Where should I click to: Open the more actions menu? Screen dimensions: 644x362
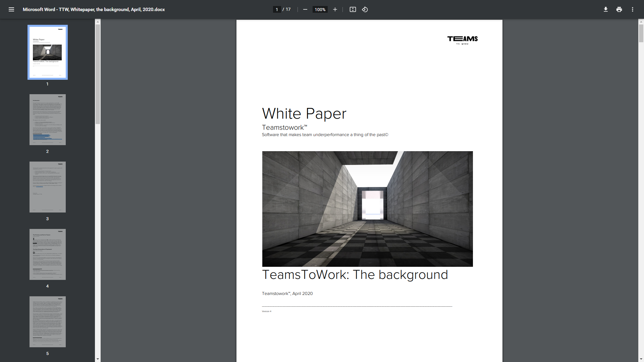click(x=632, y=9)
